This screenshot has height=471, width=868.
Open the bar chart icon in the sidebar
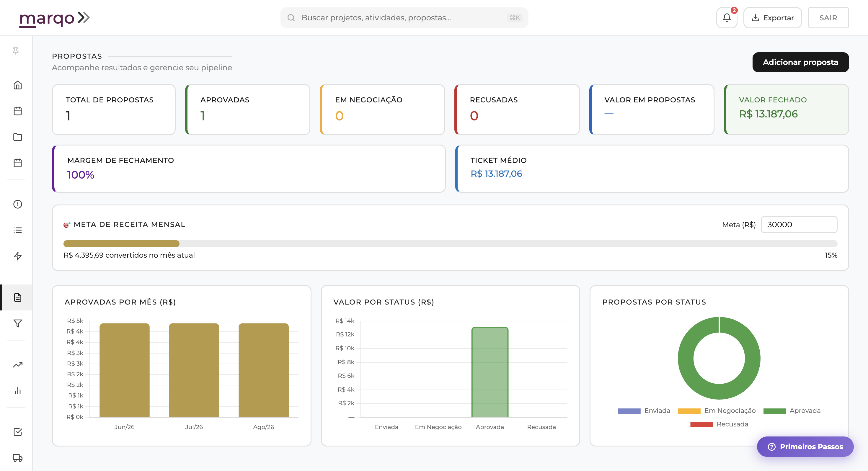click(x=17, y=391)
